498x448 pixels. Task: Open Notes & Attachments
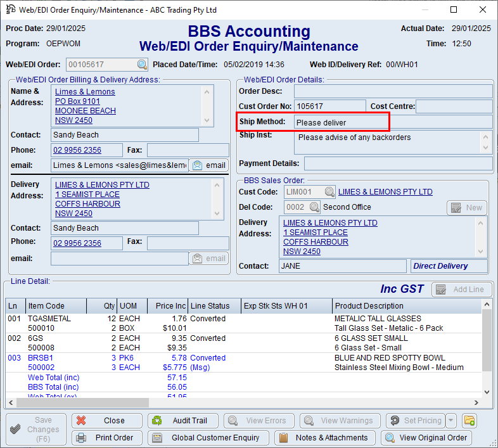click(x=324, y=438)
